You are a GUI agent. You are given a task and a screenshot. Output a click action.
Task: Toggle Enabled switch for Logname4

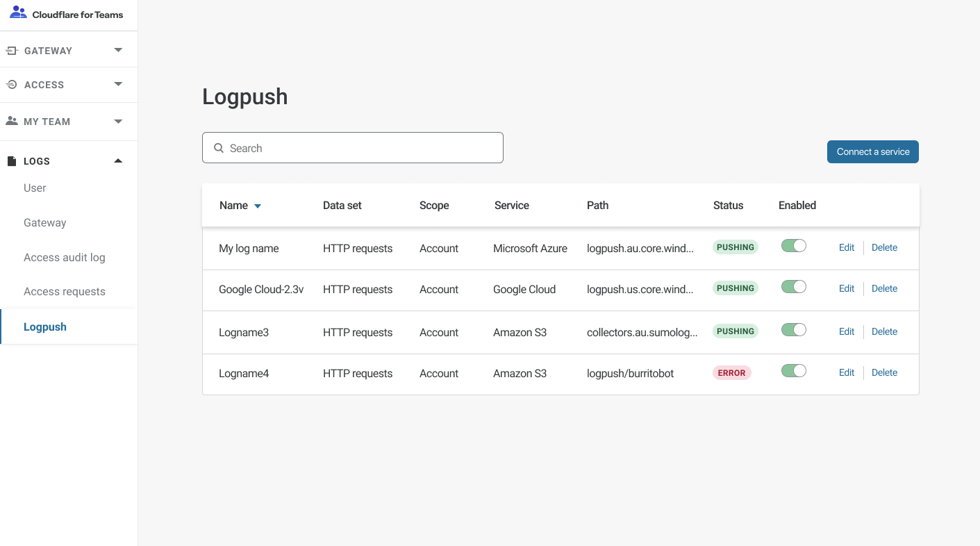(x=794, y=371)
